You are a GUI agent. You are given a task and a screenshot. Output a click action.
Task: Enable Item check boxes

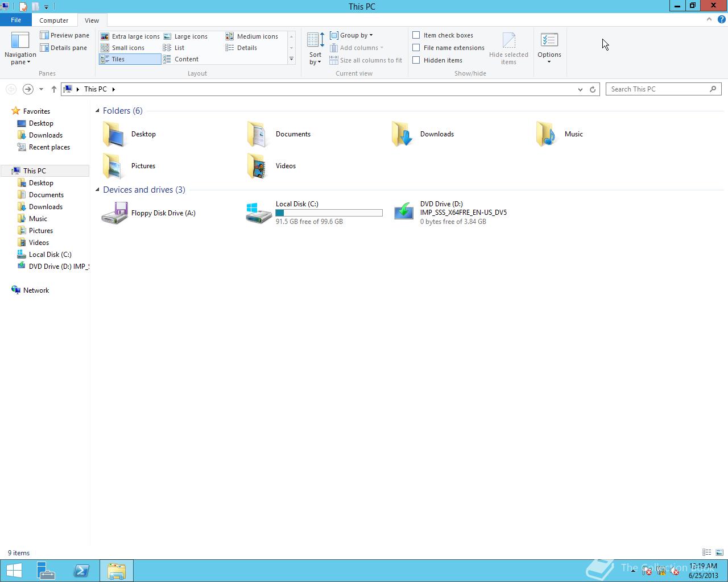coord(416,35)
